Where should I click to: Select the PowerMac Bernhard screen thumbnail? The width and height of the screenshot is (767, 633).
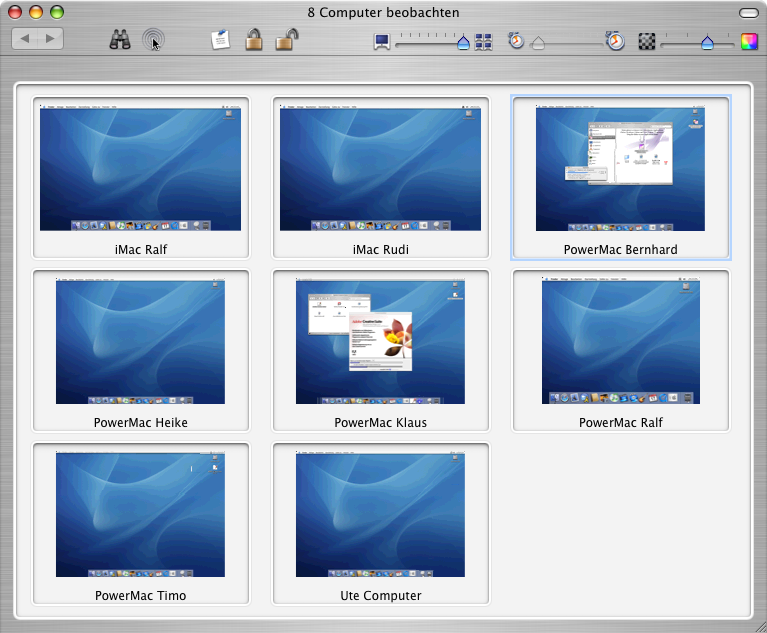620,169
